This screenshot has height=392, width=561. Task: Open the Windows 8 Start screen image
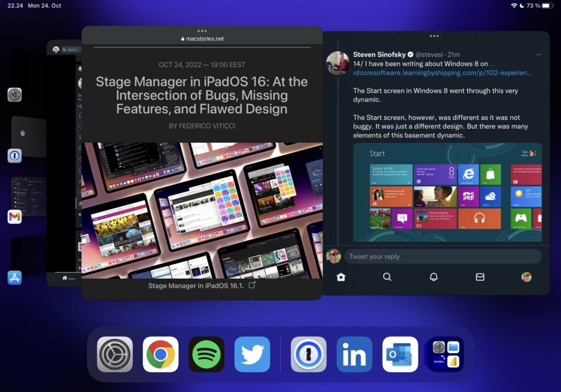pos(447,192)
